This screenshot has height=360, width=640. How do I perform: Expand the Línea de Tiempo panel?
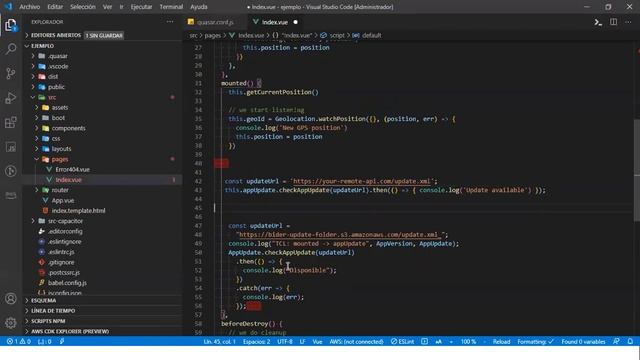53,311
